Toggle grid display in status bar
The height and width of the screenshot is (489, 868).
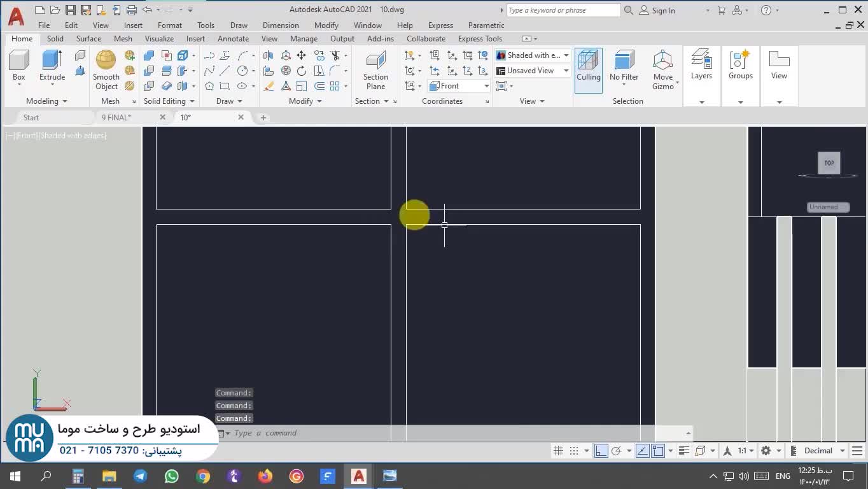click(558, 451)
